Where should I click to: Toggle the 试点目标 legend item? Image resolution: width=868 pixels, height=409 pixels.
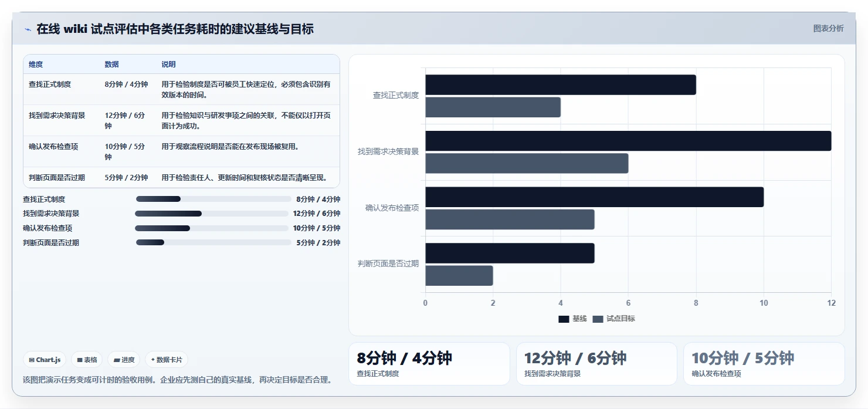pyautogui.click(x=613, y=319)
